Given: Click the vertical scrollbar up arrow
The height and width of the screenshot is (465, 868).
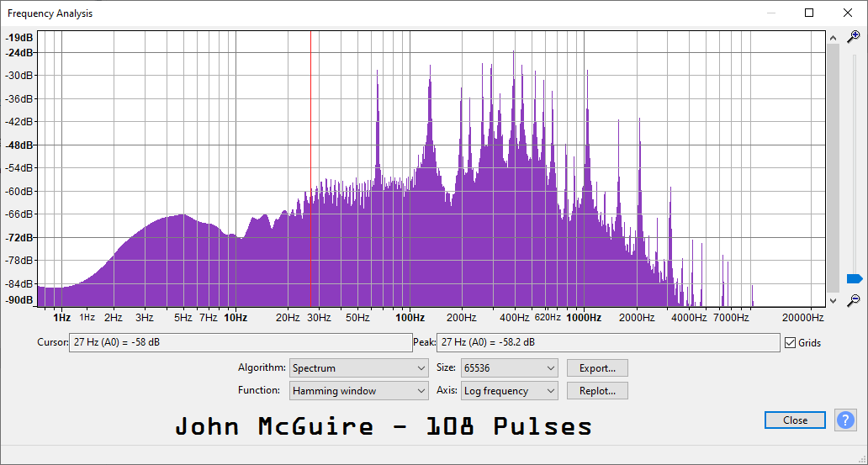Looking at the screenshot, I should click(834, 36).
